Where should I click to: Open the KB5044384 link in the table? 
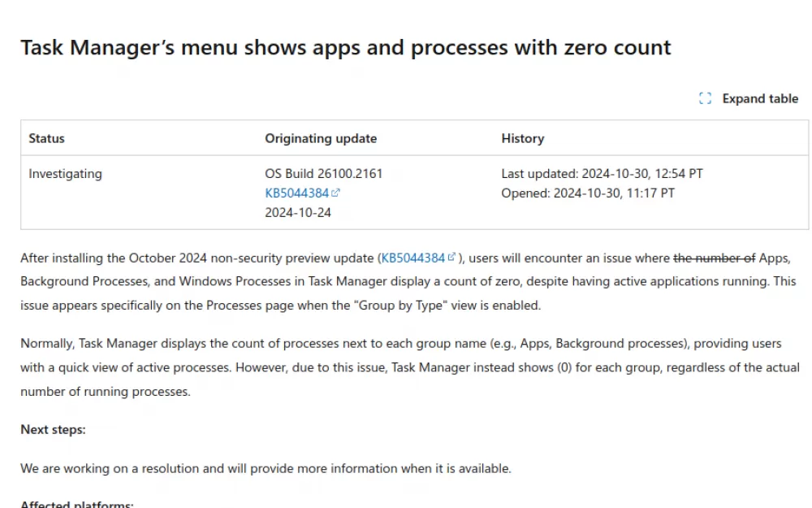pyautogui.click(x=296, y=193)
